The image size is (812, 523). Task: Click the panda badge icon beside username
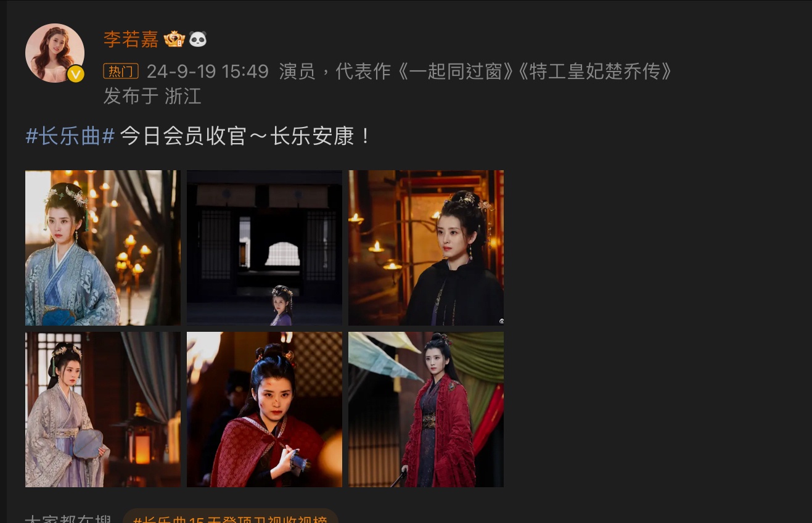point(197,39)
